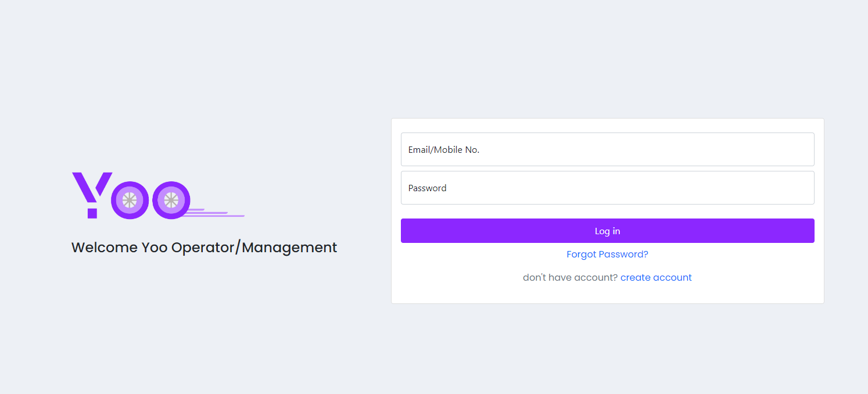868x394 pixels.
Task: Click the purple Y letter in the Yoo logo
Action: click(91, 185)
